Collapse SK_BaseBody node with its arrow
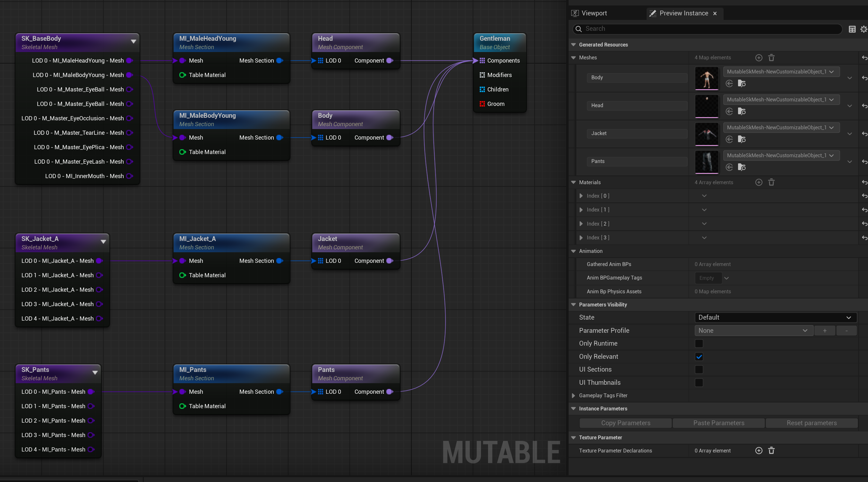This screenshot has height=482, width=868. tap(133, 42)
